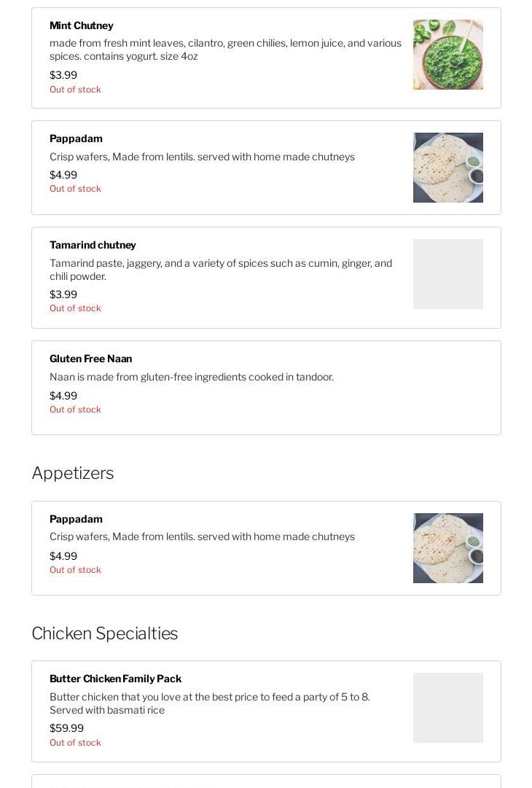This screenshot has width=532, height=788.
Task: Click the Appetizers section heading
Action: [73, 473]
